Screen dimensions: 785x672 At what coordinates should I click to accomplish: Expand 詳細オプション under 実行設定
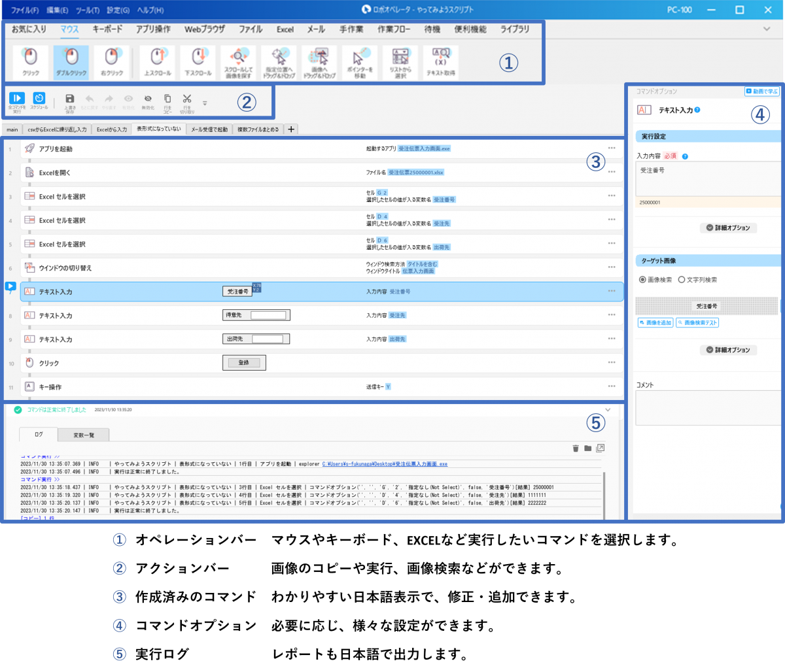(728, 228)
